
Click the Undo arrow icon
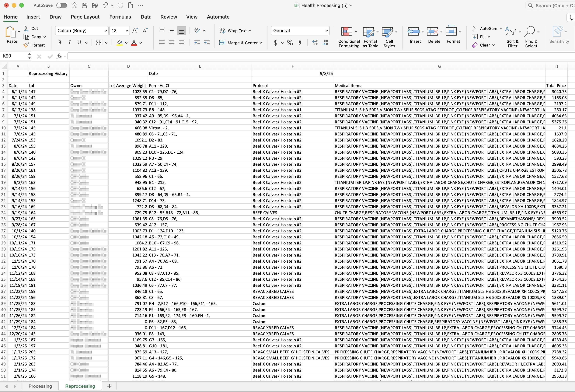(x=105, y=5)
